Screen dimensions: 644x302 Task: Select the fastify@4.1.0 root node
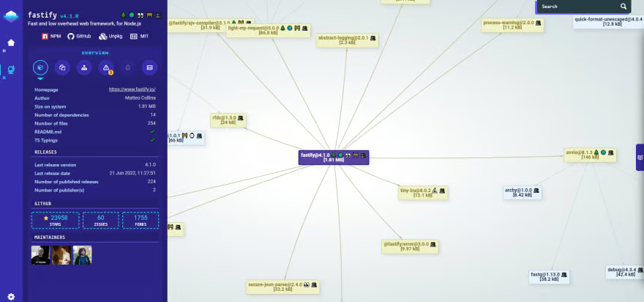[334, 158]
